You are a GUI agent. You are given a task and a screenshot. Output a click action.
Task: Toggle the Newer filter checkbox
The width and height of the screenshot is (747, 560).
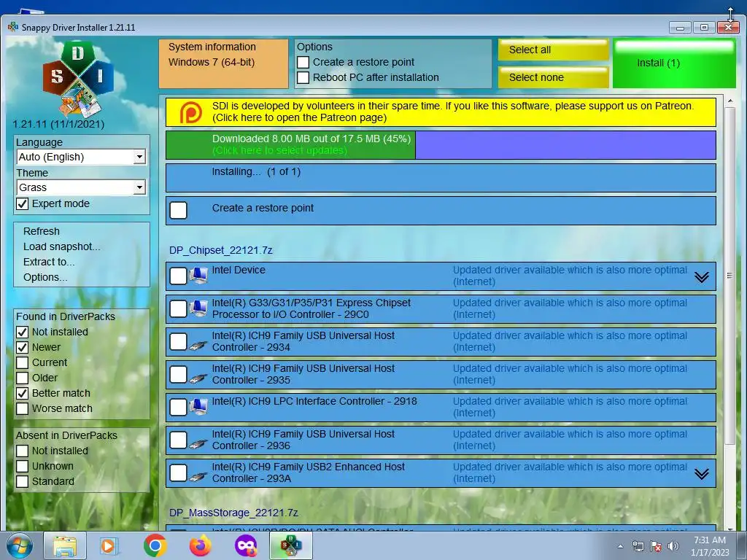(x=23, y=347)
